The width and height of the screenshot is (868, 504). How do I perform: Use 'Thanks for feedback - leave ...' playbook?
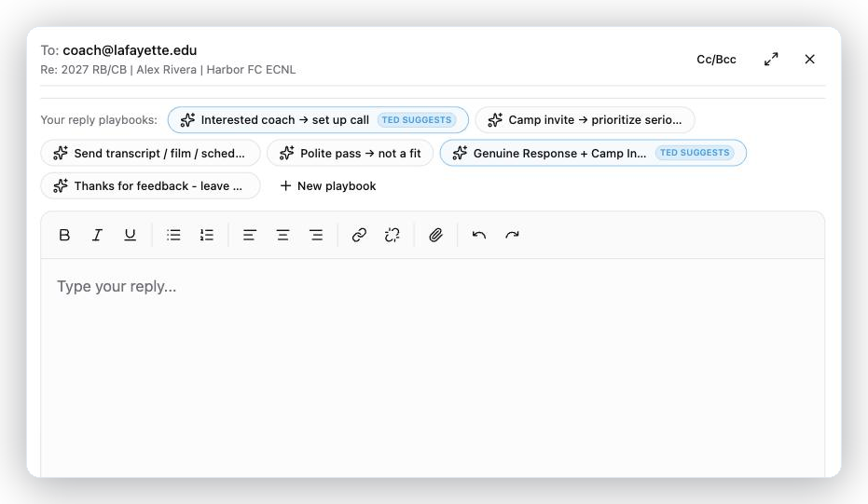click(x=150, y=186)
